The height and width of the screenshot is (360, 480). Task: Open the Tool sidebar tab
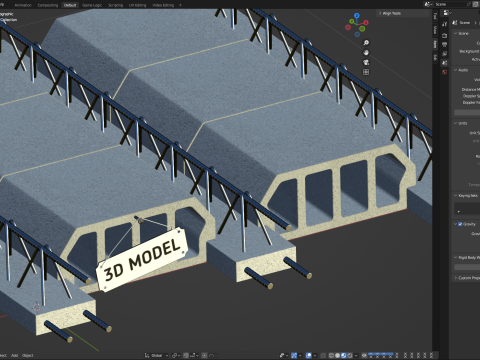point(435,16)
